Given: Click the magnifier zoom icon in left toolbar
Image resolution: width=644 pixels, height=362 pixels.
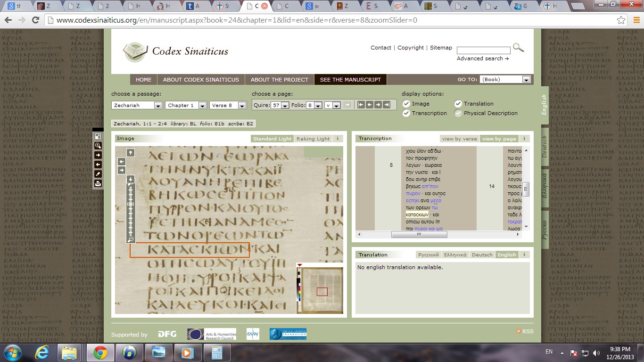Looking at the screenshot, I should tap(98, 146).
